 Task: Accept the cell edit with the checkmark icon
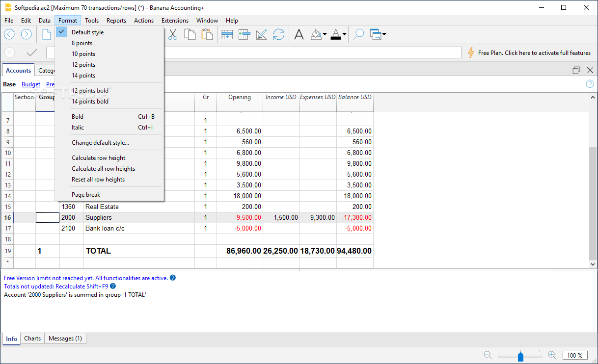32,52
